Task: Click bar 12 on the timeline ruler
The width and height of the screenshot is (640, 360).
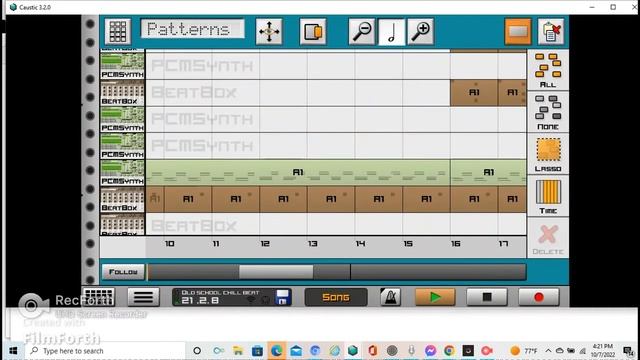Action: click(265, 244)
